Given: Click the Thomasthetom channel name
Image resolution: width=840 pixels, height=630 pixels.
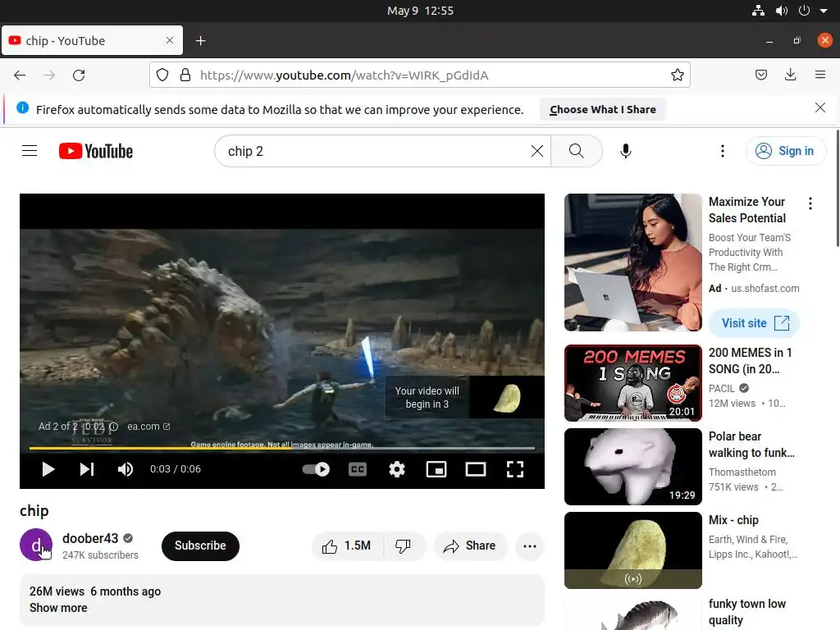Looking at the screenshot, I should pos(742,472).
